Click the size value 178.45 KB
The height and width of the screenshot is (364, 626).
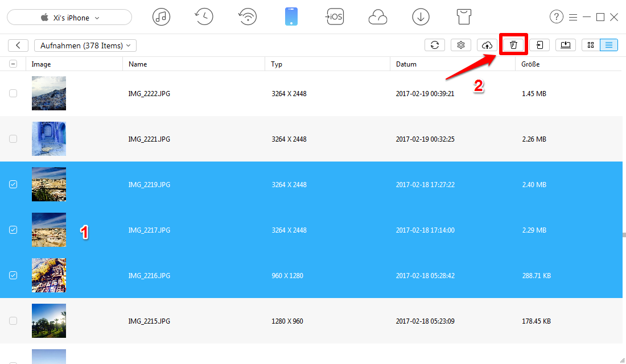[537, 321]
